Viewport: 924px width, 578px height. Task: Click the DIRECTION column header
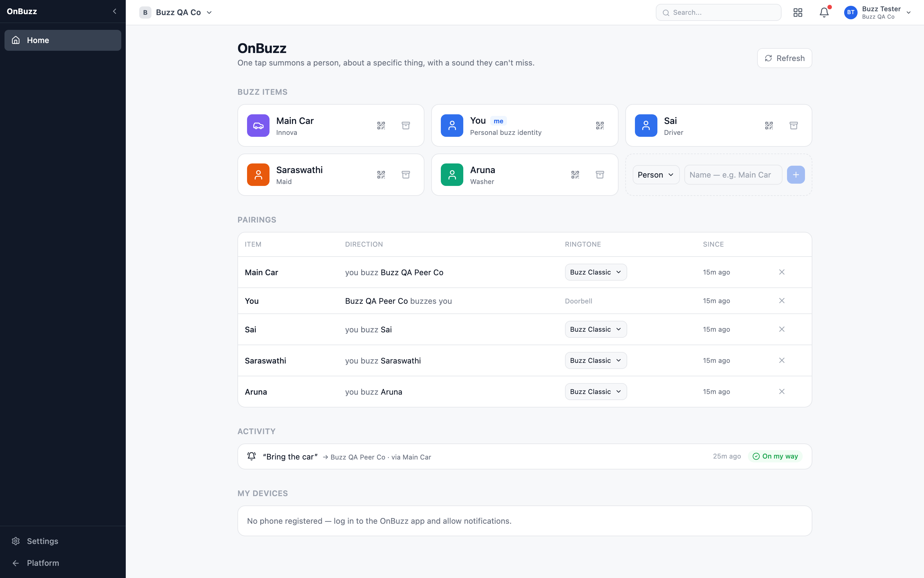[x=364, y=244]
